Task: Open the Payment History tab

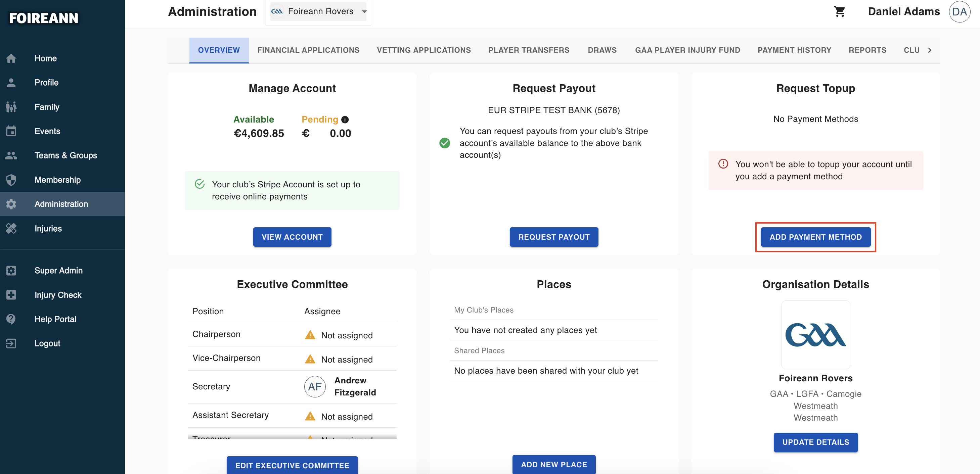Action: point(794,50)
